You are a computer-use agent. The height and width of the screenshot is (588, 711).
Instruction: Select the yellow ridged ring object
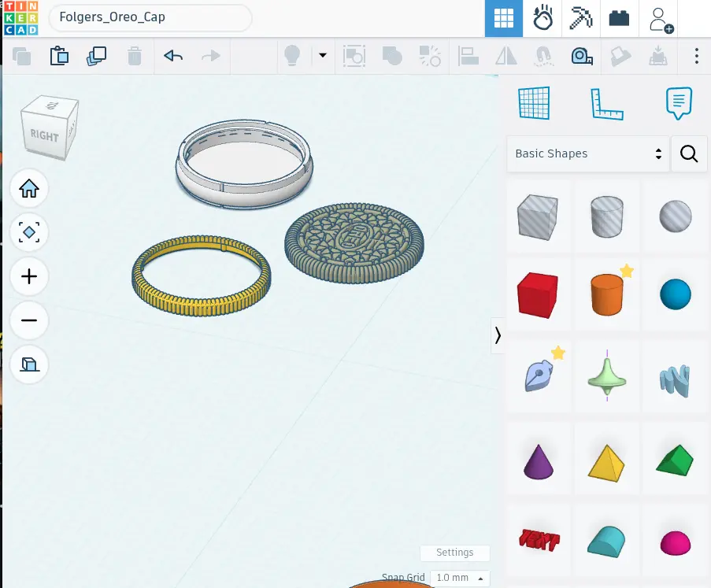coord(201,306)
